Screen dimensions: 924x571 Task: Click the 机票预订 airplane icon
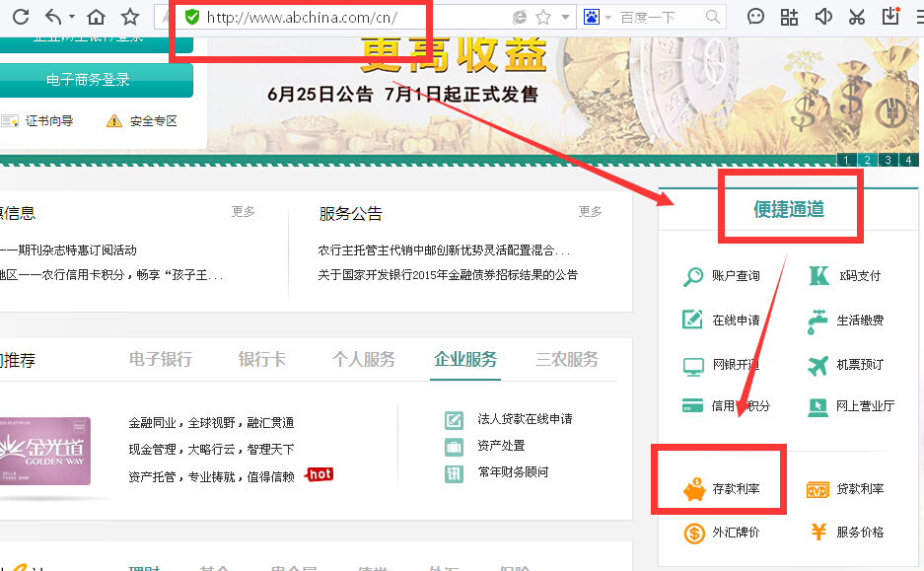point(819,362)
